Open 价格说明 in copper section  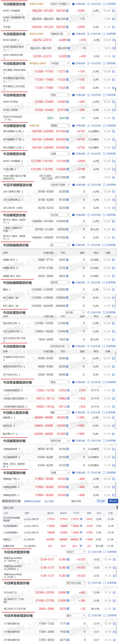click(79, 4)
